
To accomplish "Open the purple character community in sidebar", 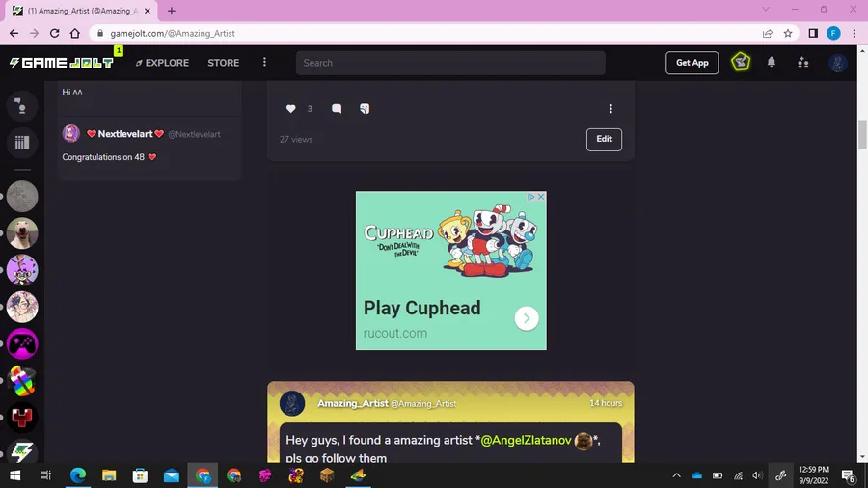I will coord(22,270).
